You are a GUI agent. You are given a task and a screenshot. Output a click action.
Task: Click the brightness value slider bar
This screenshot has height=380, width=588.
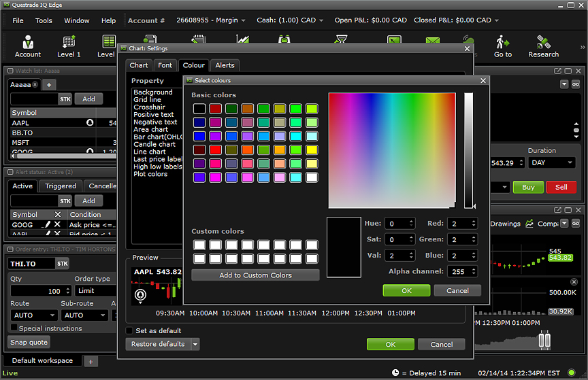(x=468, y=150)
